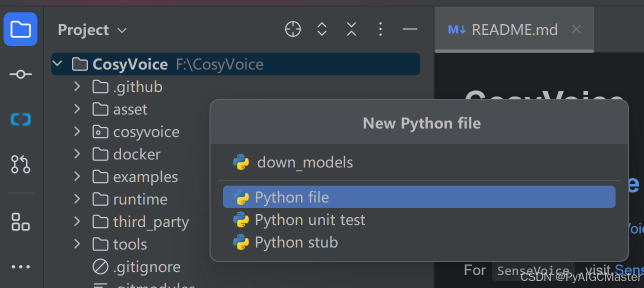This screenshot has width=644, height=288.
Task: Choose Python stub from the list
Action: pyautogui.click(x=296, y=242)
